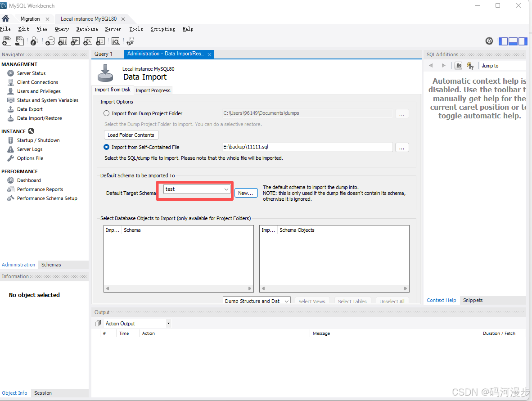The image size is (532, 401).
Task: Select Import from Self-Contained File
Action: coord(107,147)
